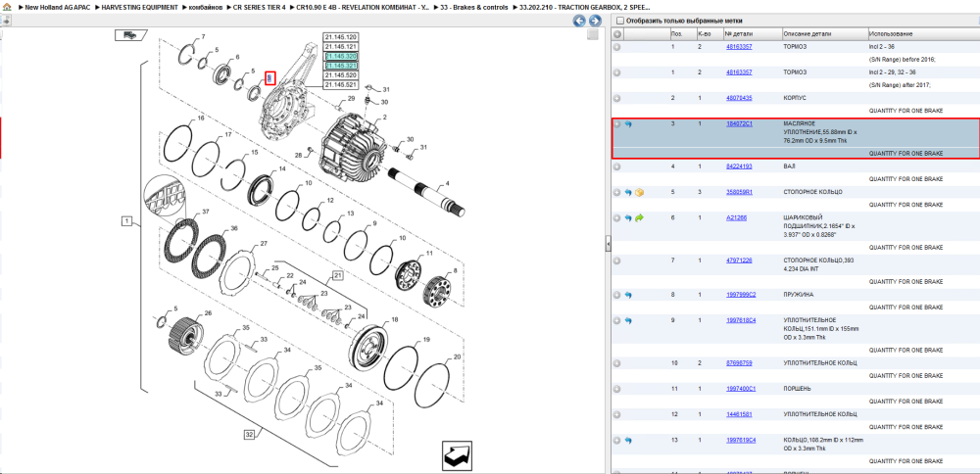Click the round add icon in table header
The image size is (980, 474).
click(616, 34)
